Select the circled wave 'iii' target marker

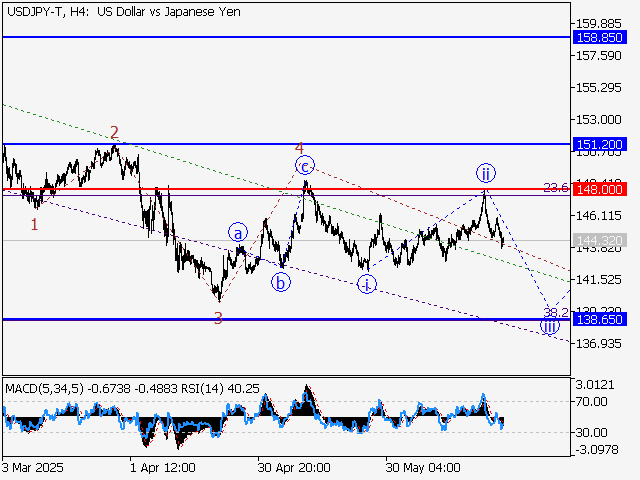[x=550, y=325]
